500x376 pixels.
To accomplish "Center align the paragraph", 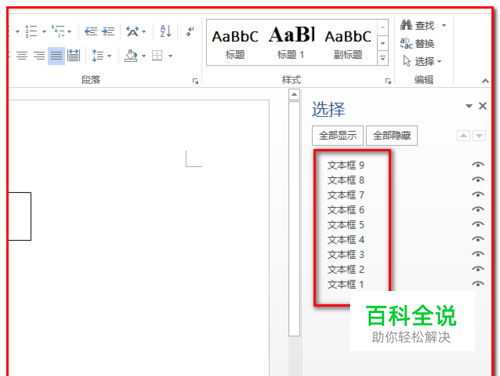I will tap(22, 56).
